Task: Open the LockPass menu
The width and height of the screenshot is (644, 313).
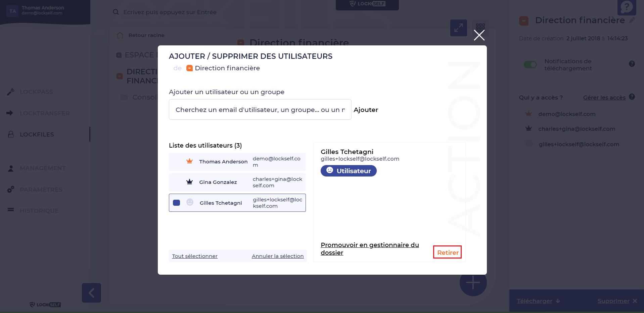Action: [36, 92]
